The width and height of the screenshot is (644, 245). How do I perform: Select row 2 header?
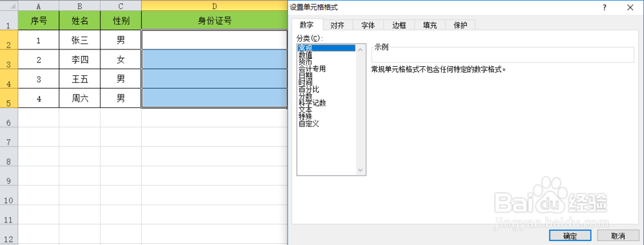pos(8,41)
